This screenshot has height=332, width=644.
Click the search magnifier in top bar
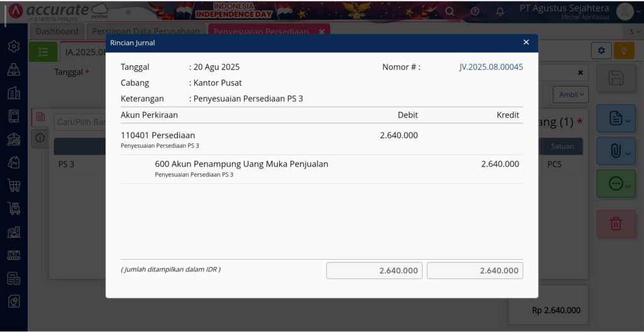point(450,11)
